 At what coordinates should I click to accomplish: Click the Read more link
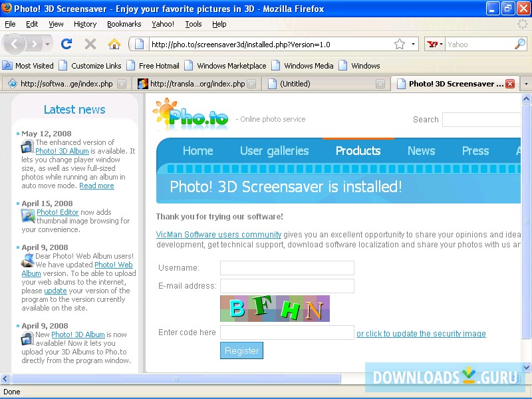point(96,186)
